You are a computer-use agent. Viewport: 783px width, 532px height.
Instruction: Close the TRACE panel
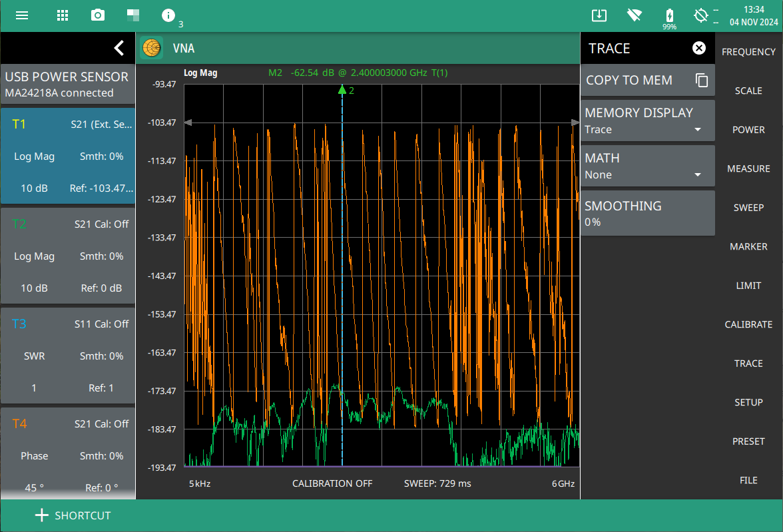698,48
